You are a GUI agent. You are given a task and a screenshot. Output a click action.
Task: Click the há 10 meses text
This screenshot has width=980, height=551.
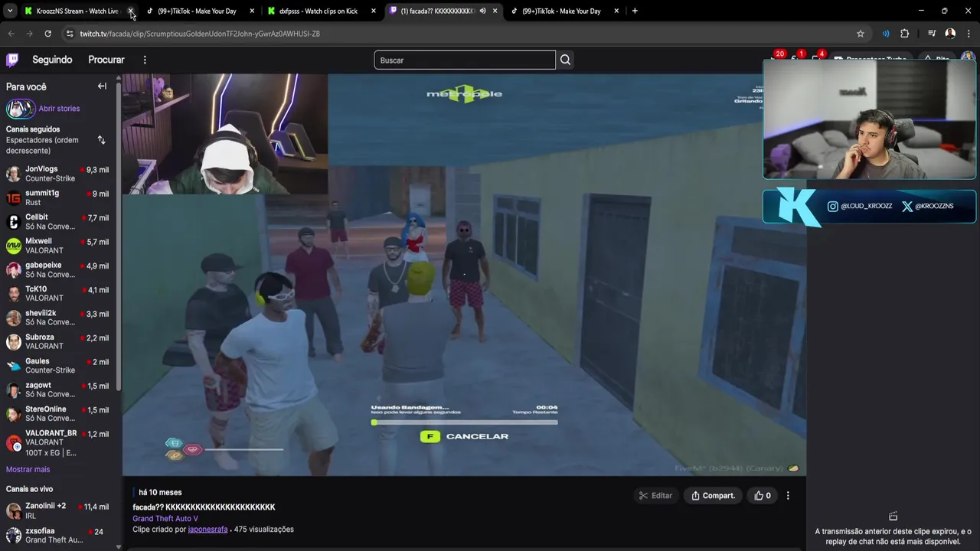[160, 492]
